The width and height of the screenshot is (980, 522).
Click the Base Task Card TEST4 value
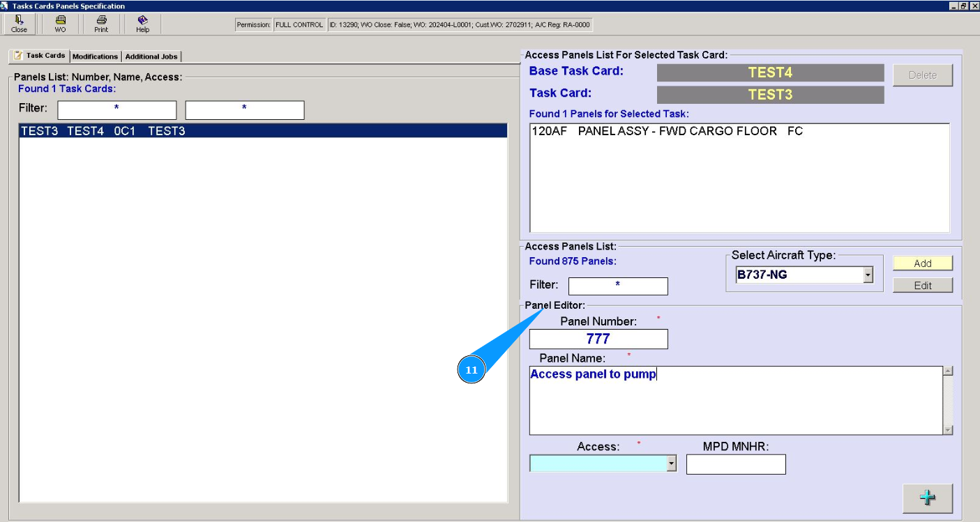pos(770,72)
